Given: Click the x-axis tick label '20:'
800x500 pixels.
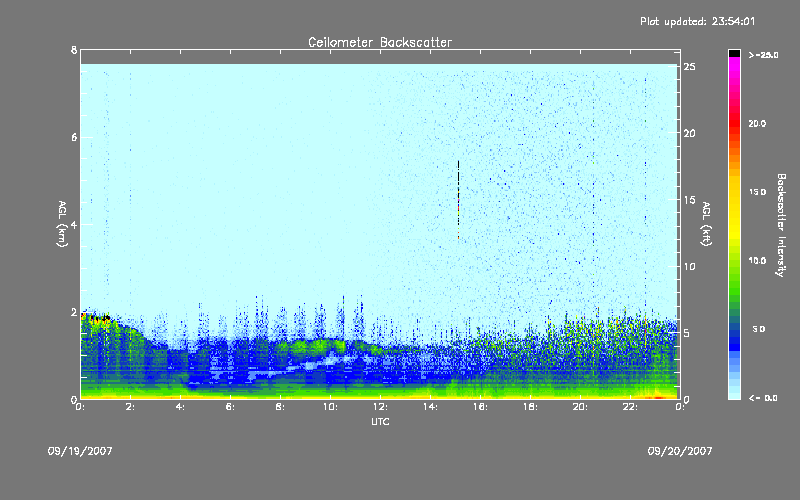Looking at the screenshot, I should click(580, 407).
